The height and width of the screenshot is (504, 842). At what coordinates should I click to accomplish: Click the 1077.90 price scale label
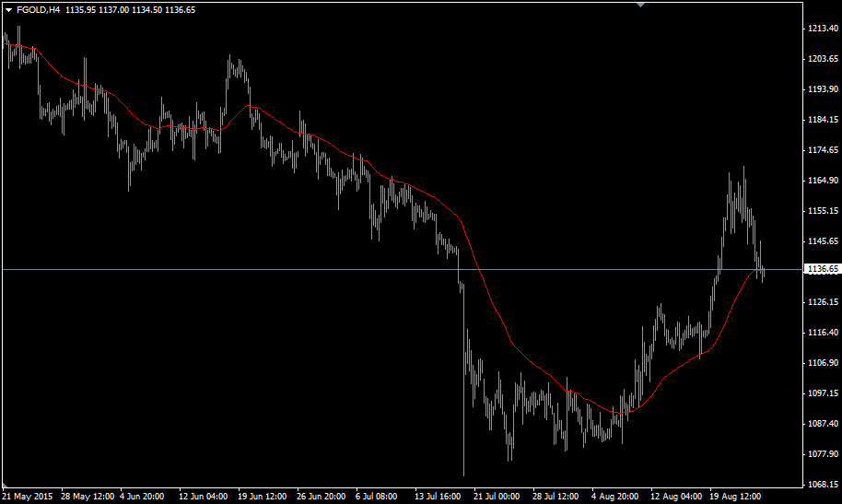click(824, 454)
